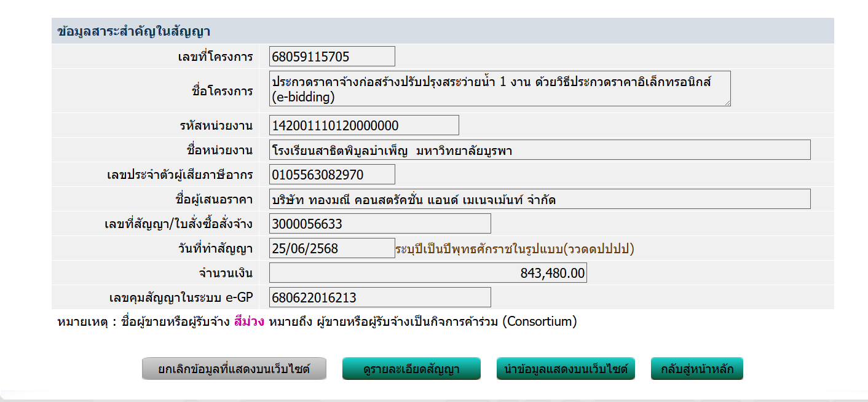Click the date format hint text beside date
The image size is (868, 402).
515,248
